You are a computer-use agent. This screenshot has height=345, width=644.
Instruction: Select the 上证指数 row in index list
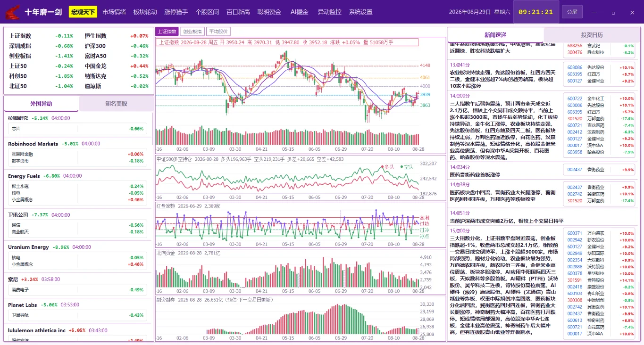tap(41, 36)
